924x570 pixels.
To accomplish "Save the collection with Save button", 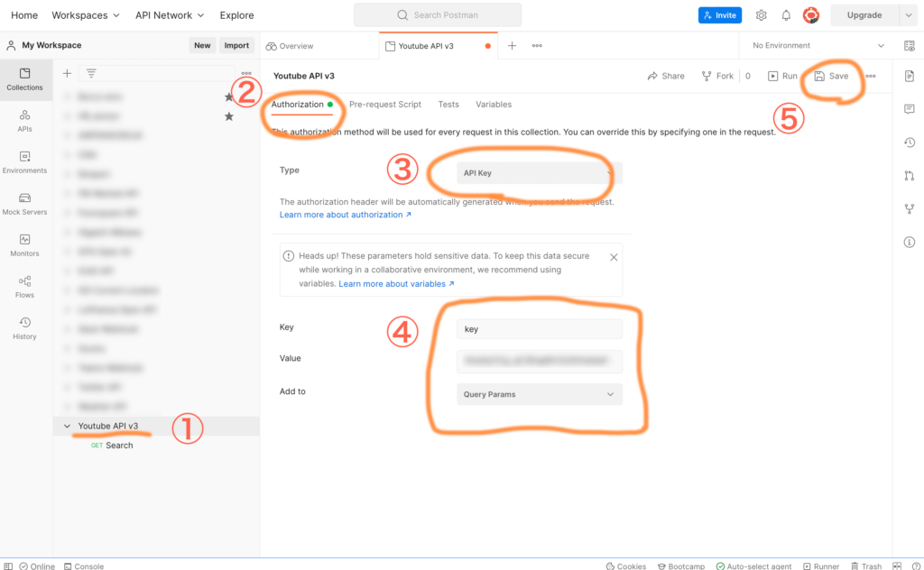I will click(x=831, y=77).
